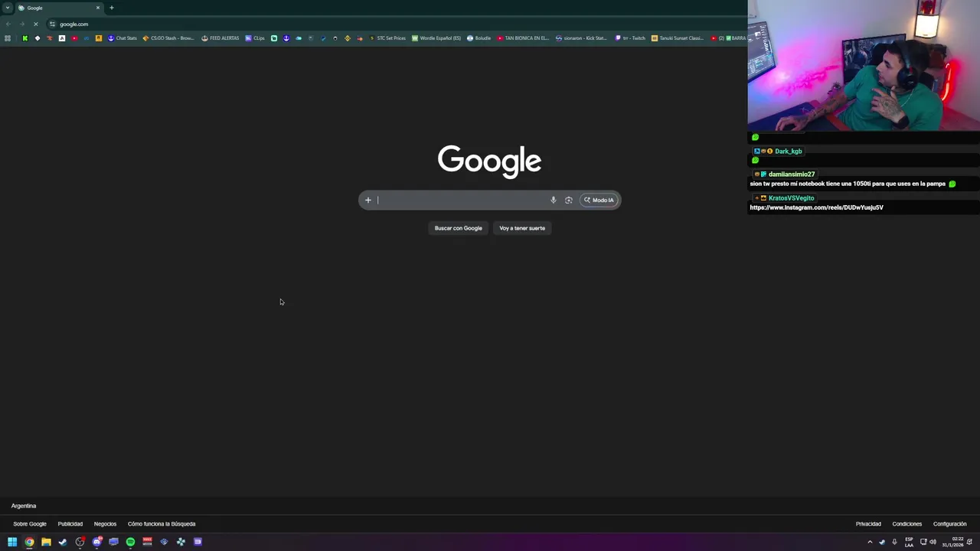Open Discord from the taskbar

point(96,542)
